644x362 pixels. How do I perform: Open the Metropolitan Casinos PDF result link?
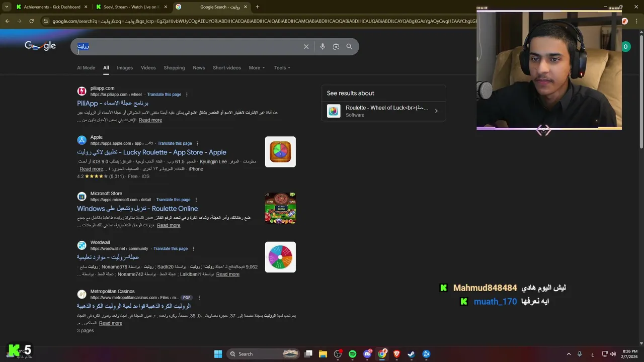pyautogui.click(x=134, y=306)
